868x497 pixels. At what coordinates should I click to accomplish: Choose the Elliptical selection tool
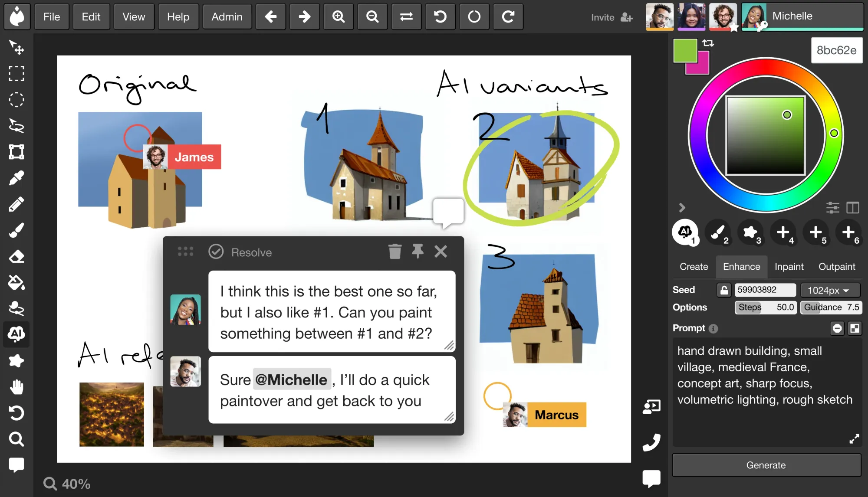coord(16,100)
